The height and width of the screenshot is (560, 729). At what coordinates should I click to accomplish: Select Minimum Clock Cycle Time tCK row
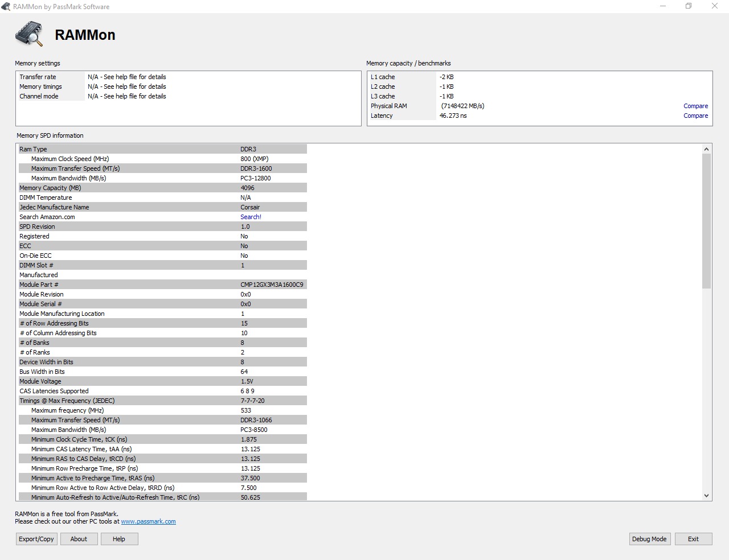(x=163, y=439)
